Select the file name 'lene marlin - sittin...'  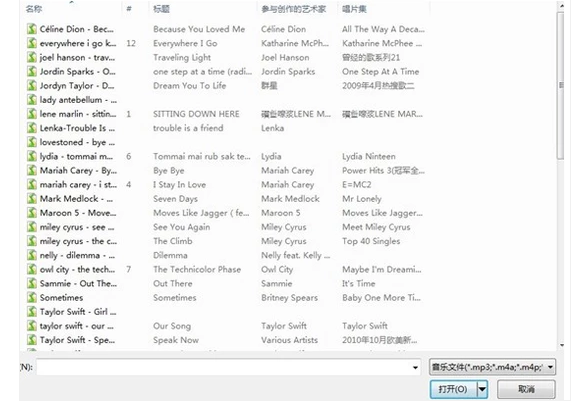pos(78,114)
